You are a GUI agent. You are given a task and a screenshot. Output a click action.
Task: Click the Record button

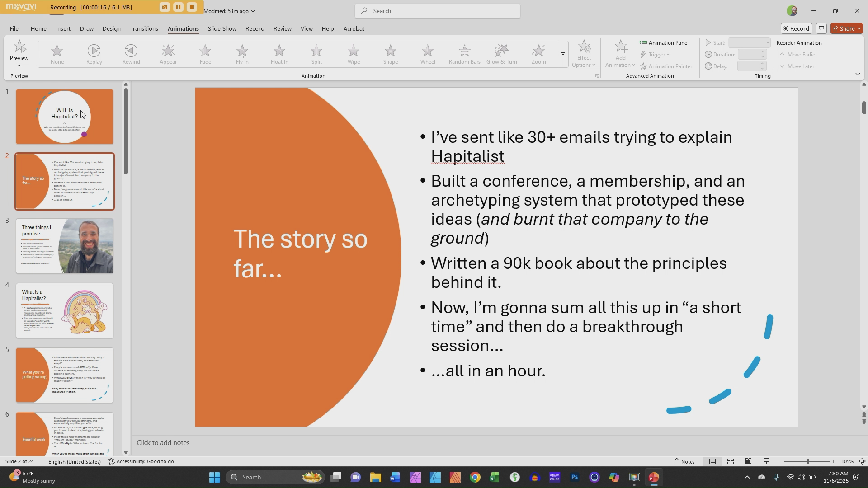(x=796, y=28)
